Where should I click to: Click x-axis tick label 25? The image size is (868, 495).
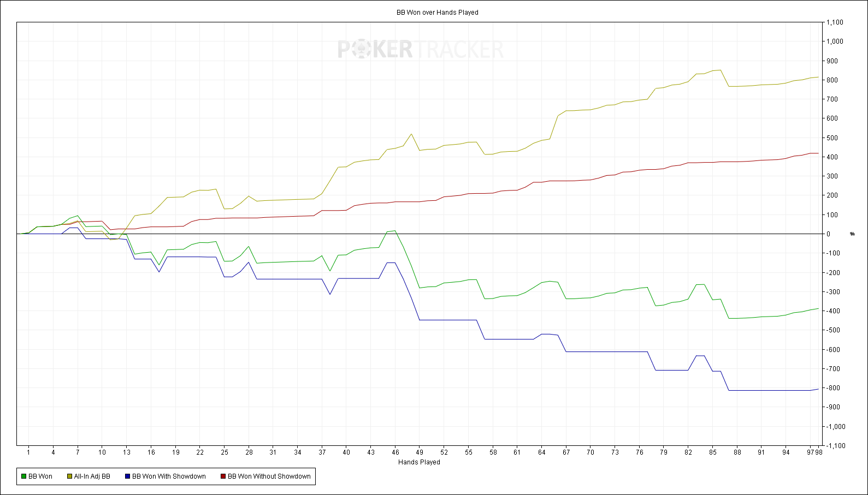pyautogui.click(x=225, y=452)
